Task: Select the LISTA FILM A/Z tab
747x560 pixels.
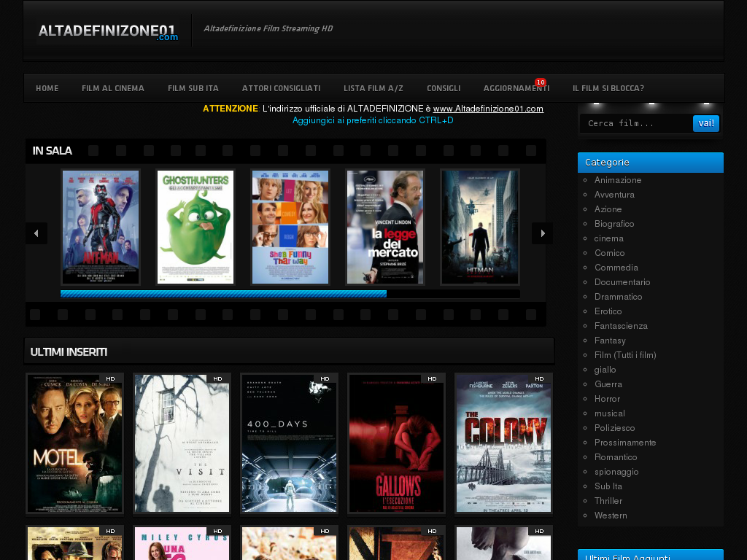Action: click(x=373, y=87)
